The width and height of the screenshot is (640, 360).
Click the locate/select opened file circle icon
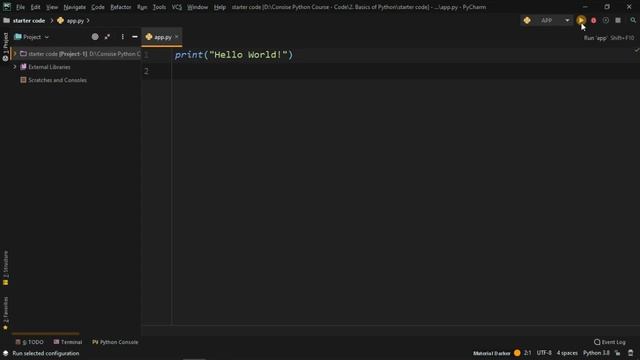[95, 37]
